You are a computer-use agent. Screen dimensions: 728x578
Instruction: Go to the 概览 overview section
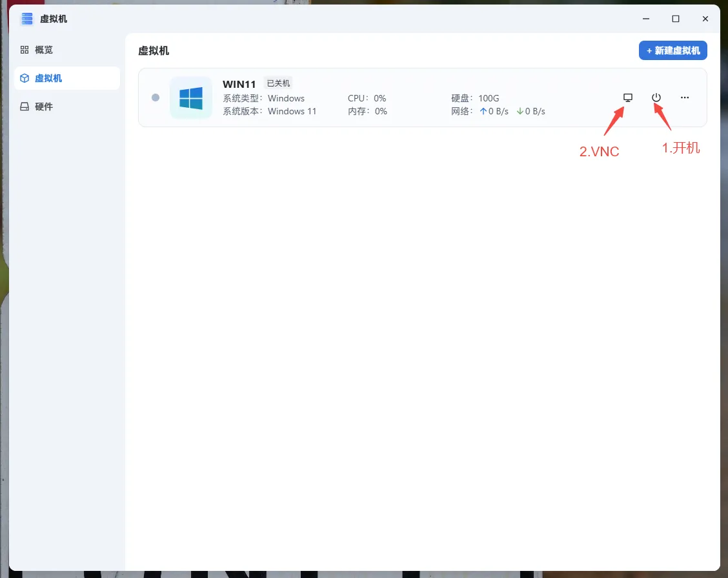[x=44, y=50]
